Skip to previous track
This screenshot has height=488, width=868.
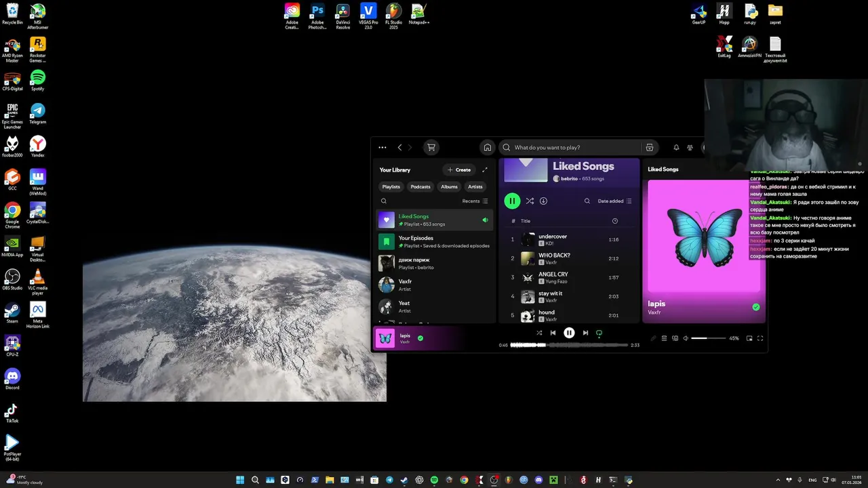tap(553, 333)
